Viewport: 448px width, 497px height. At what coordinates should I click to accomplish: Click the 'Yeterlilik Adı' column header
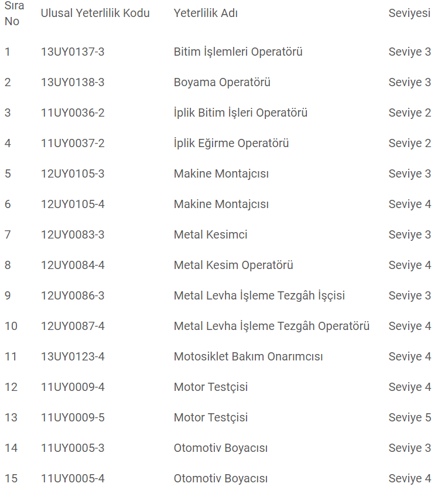pos(206,13)
